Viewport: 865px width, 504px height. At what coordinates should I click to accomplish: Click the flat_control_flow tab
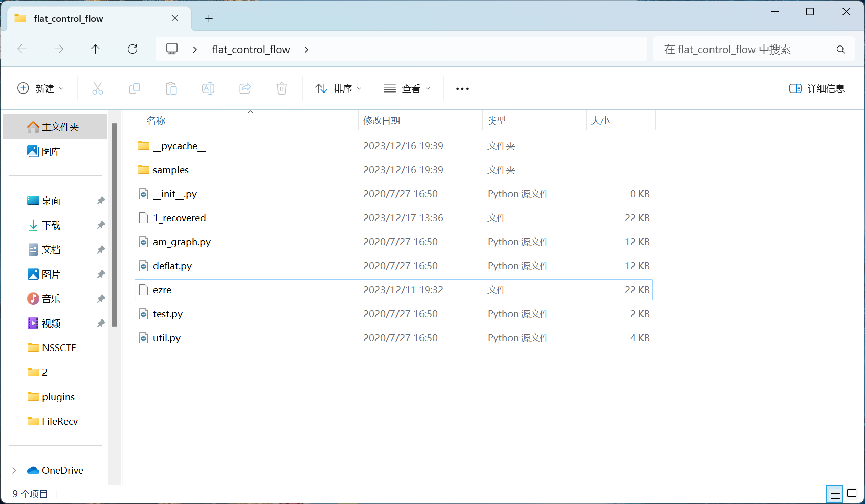point(99,19)
